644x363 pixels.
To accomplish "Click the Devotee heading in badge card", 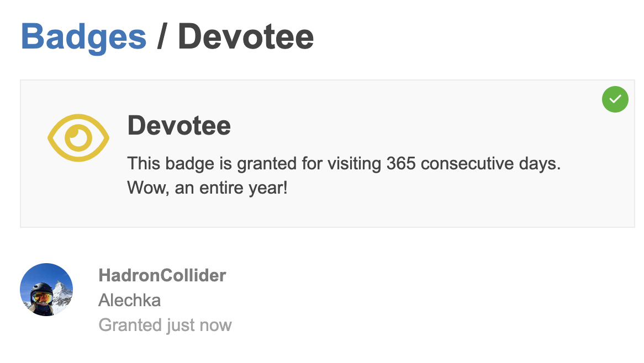I will point(179,125).
